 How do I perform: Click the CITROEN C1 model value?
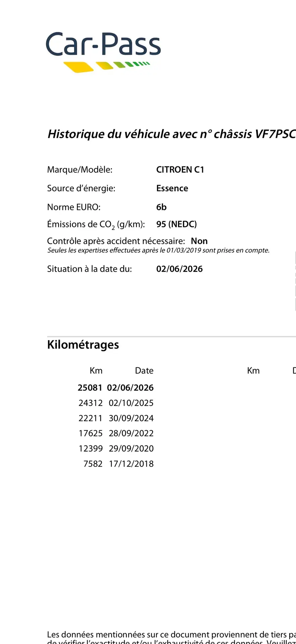[180, 170]
